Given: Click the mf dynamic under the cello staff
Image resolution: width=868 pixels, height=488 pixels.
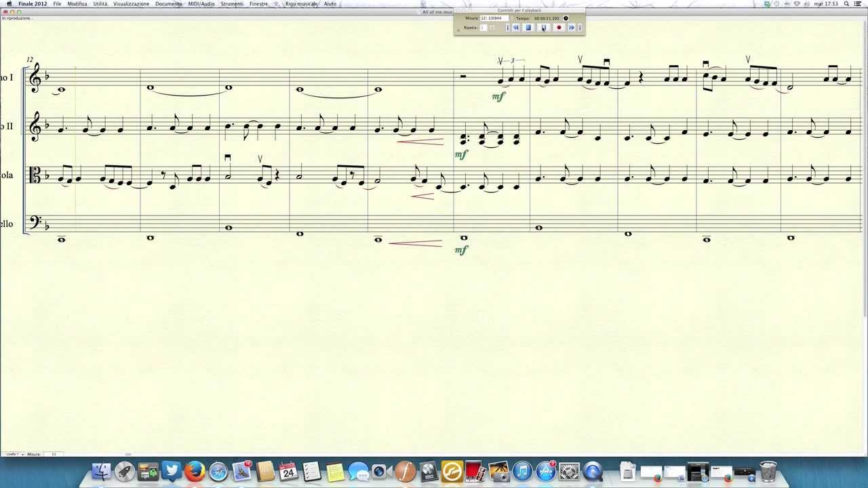Looking at the screenshot, I should 461,250.
